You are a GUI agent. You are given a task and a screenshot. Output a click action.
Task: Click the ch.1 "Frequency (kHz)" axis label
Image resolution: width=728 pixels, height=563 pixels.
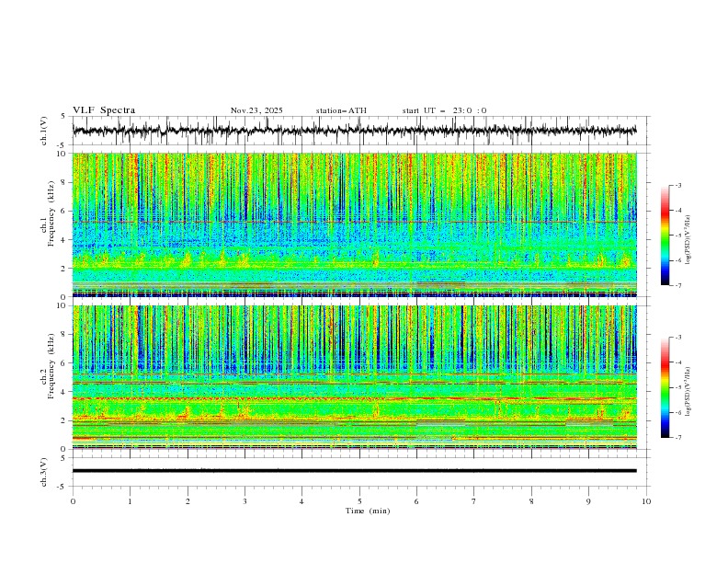51,214
